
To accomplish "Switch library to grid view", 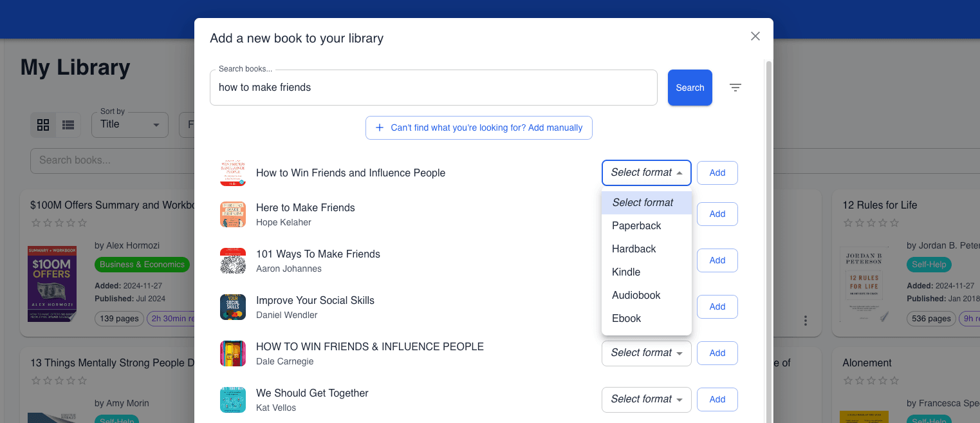I will point(43,125).
